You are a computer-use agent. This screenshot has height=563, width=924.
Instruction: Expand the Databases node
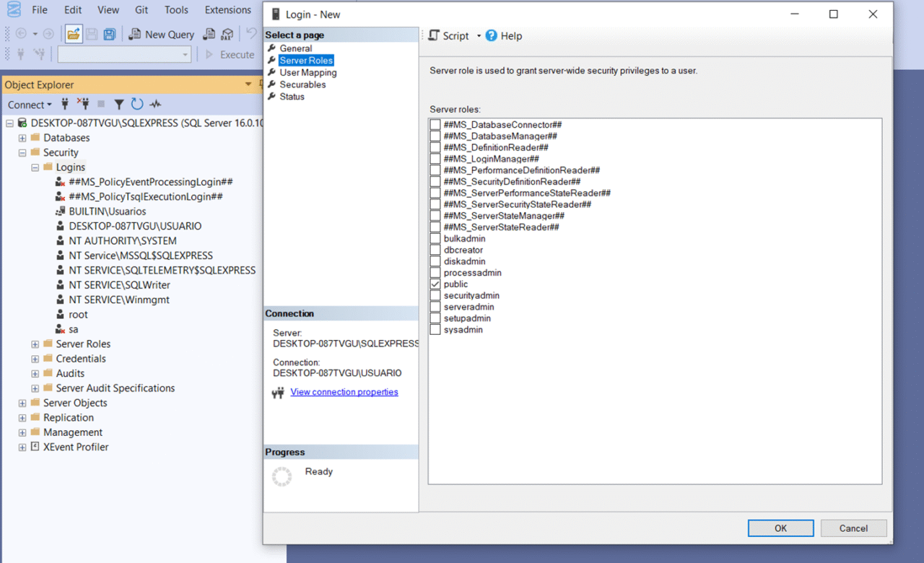click(x=22, y=138)
